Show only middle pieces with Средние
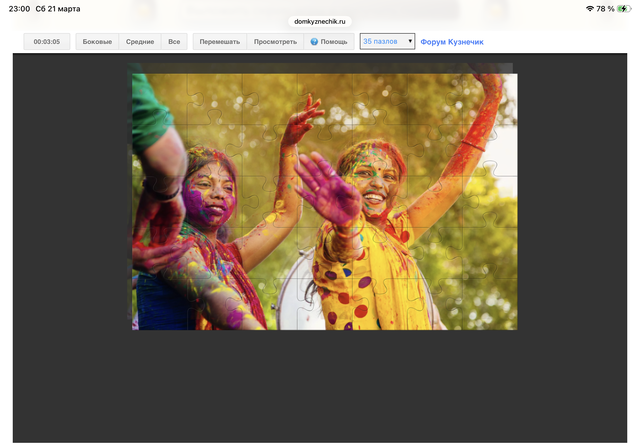The width and height of the screenshot is (640, 445). (x=140, y=42)
